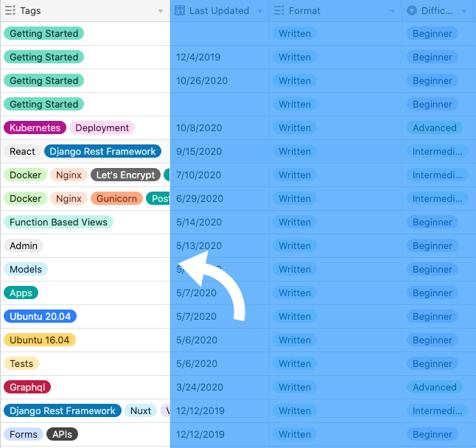Select the Ubuntu 20.04 tag
Screen dimensions: 476x448
point(40,316)
